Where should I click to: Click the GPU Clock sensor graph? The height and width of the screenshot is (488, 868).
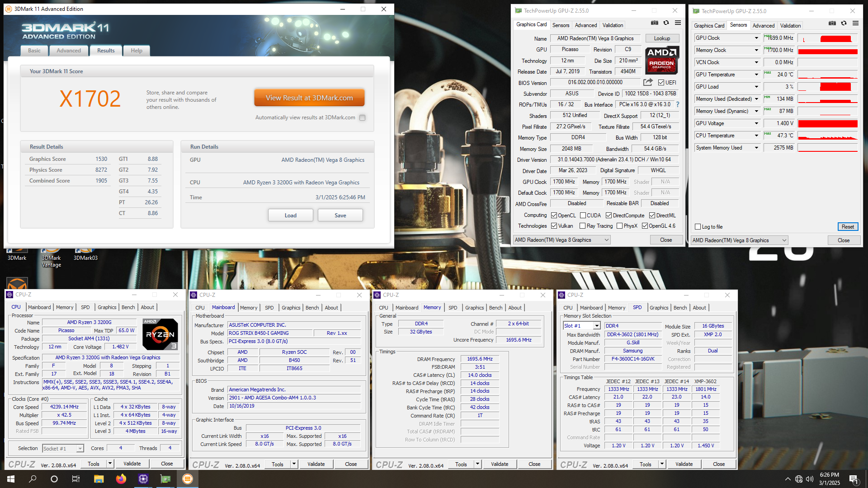[827, 38]
